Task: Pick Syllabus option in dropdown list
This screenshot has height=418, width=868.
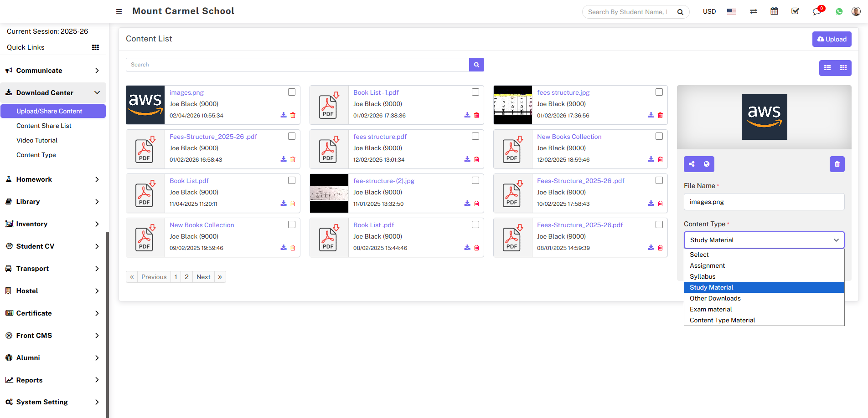Action: point(703,276)
